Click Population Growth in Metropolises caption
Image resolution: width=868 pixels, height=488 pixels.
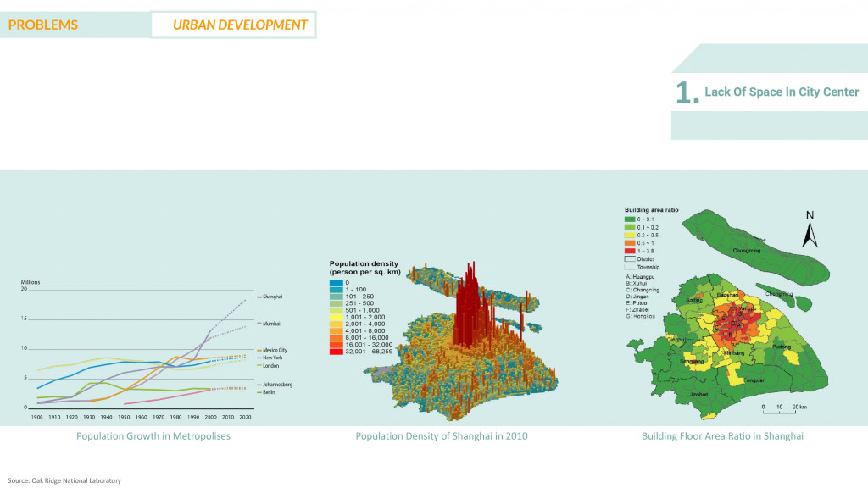(x=153, y=436)
